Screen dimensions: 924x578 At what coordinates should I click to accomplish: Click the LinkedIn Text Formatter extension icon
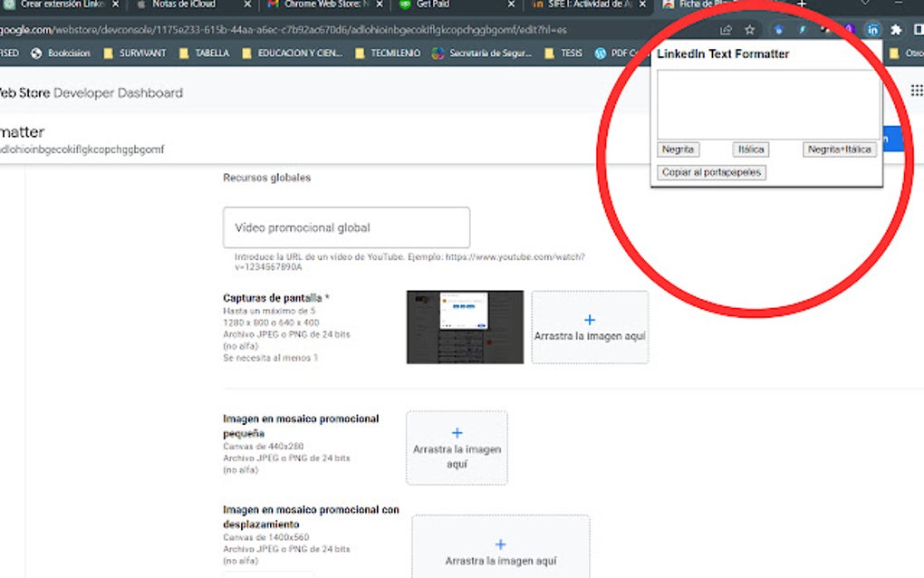click(872, 30)
